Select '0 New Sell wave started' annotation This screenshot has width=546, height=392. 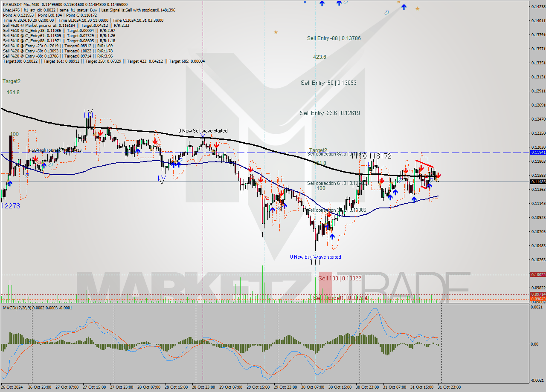[203, 131]
